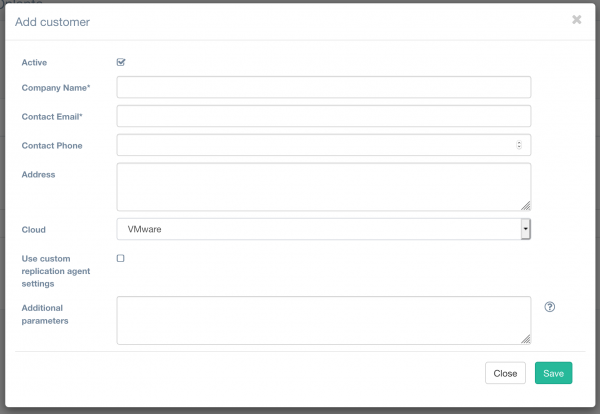This screenshot has height=414, width=600.
Task: Focus the Additional parameters text area
Action: click(323, 319)
